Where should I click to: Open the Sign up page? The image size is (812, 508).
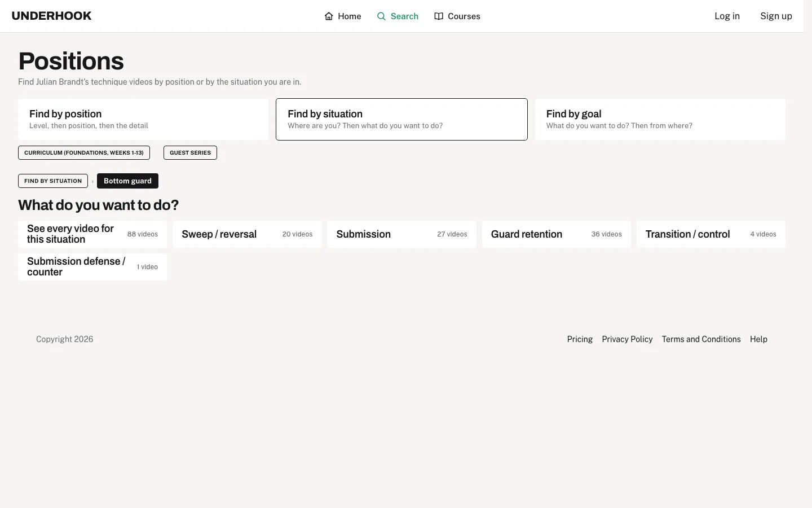pyautogui.click(x=776, y=16)
